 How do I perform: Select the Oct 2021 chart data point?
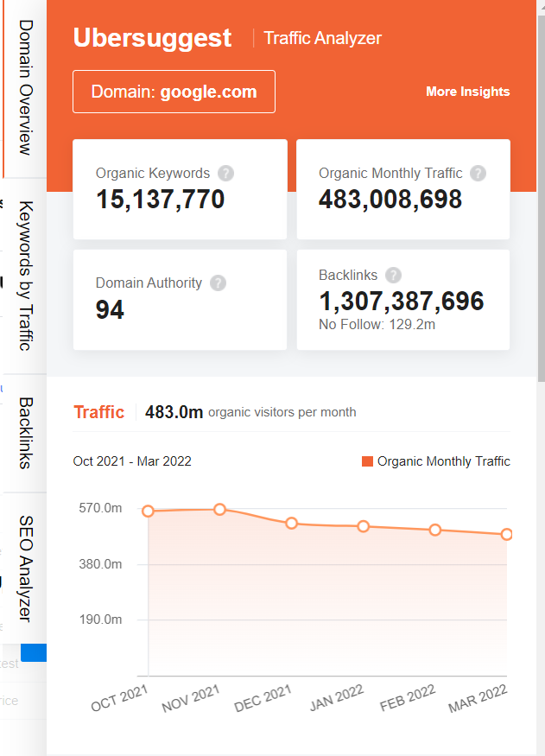pyautogui.click(x=148, y=511)
